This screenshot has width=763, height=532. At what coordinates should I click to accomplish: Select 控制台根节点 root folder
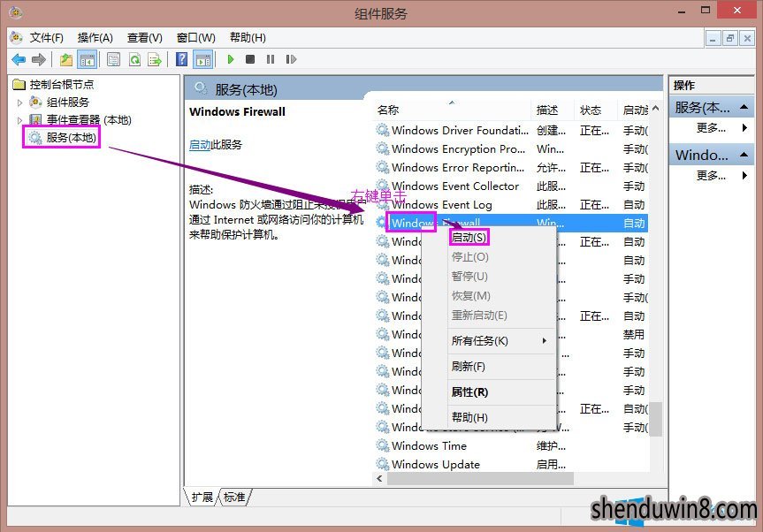pos(61,85)
